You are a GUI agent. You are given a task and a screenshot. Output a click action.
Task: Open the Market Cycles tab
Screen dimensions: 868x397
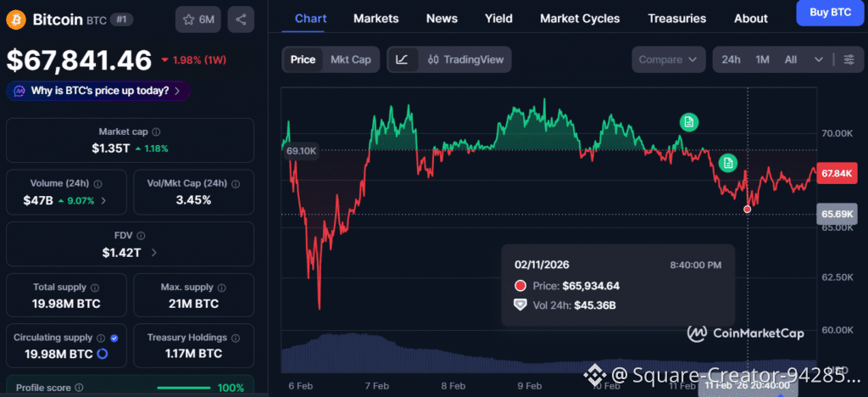[x=580, y=19]
